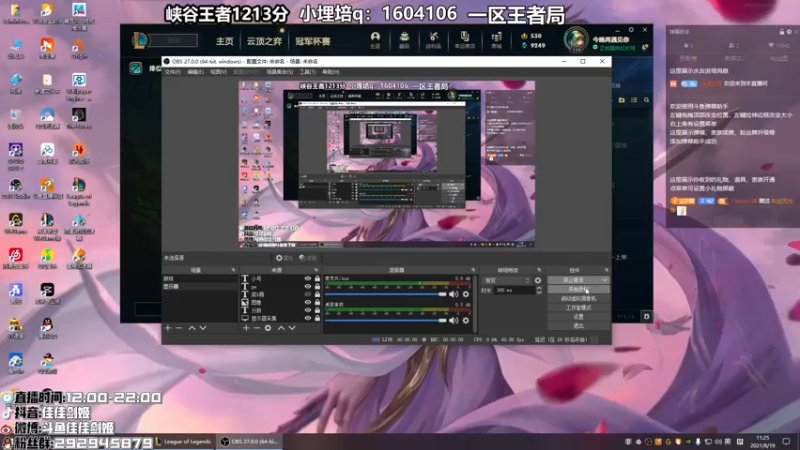Image resolution: width=800 pixels, height=450 pixels.
Task: Add a new source with the plus icon
Action: pos(246,328)
